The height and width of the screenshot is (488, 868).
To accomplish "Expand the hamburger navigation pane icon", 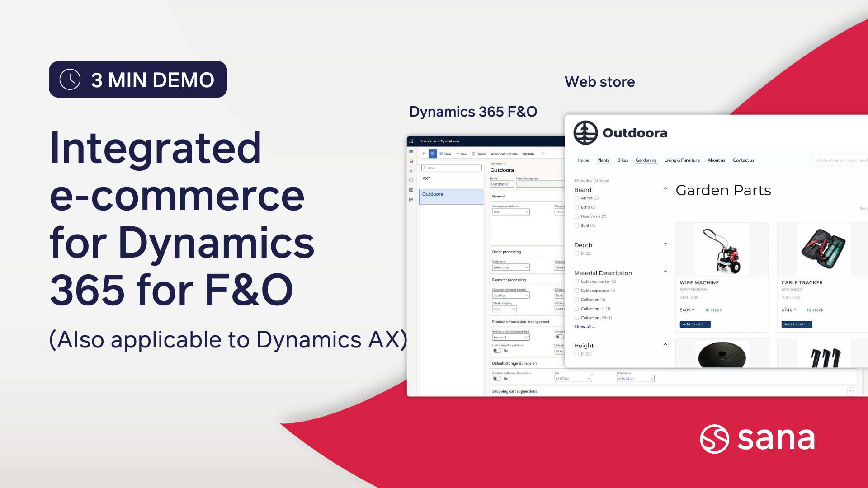I will [x=411, y=152].
